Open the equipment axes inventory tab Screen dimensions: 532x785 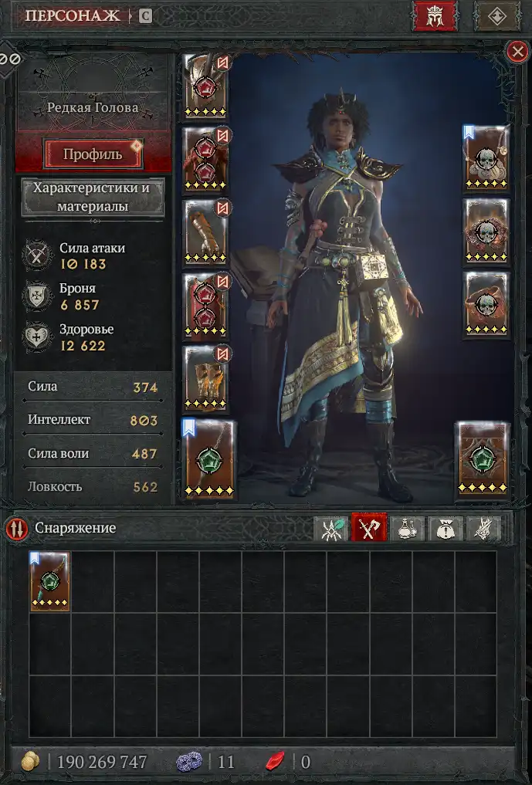[x=369, y=528]
